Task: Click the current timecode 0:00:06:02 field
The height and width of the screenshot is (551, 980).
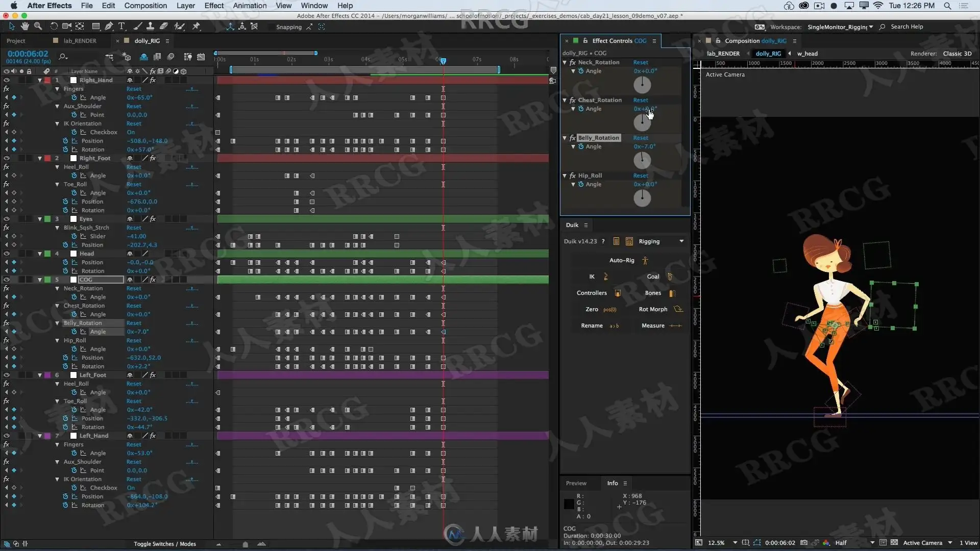Action: click(28, 54)
